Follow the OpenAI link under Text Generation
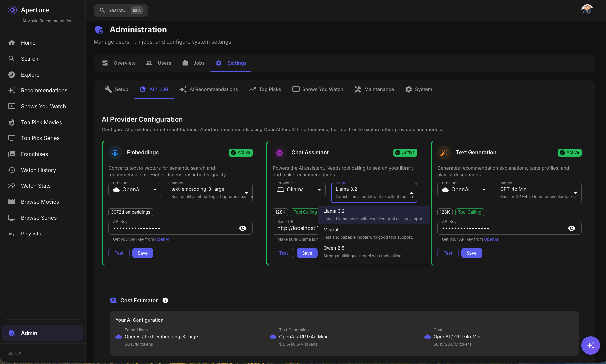 [491, 239]
